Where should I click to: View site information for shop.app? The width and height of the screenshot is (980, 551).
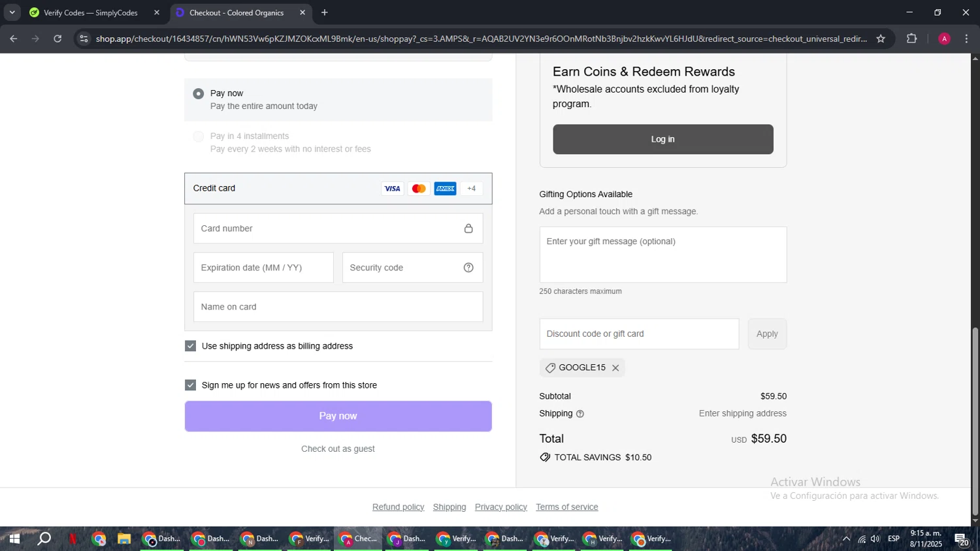point(83,39)
